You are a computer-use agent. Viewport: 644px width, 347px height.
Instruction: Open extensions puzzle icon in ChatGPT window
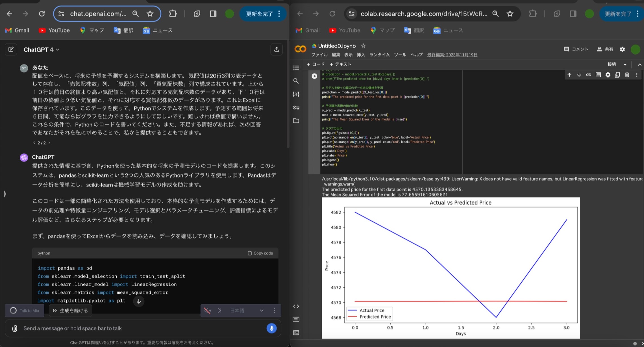[173, 14]
